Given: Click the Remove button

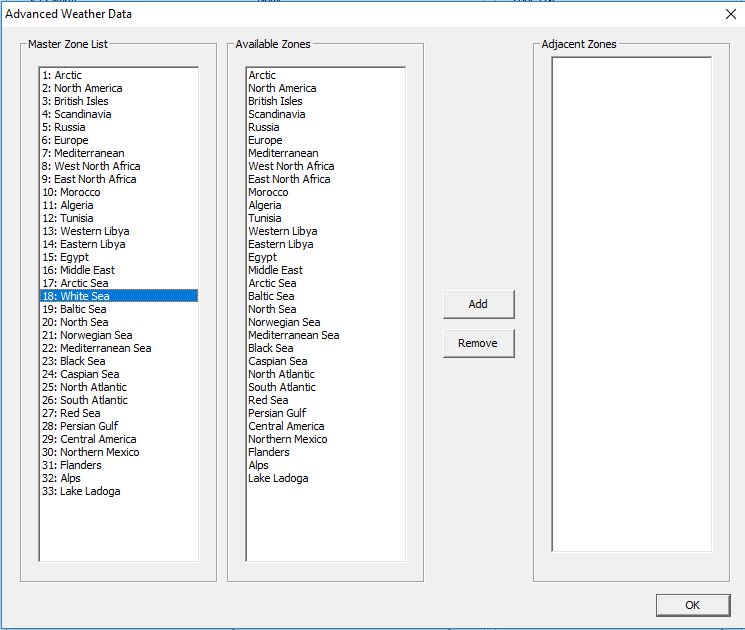Looking at the screenshot, I should pos(478,343).
